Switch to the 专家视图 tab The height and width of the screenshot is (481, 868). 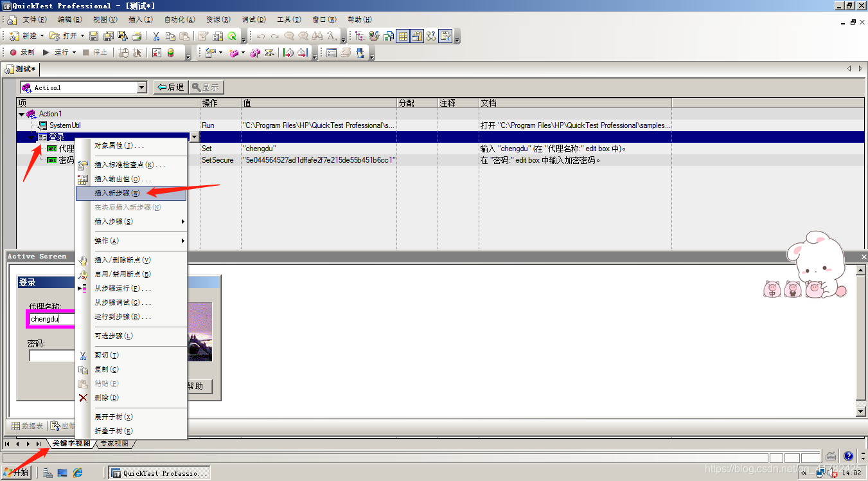114,444
